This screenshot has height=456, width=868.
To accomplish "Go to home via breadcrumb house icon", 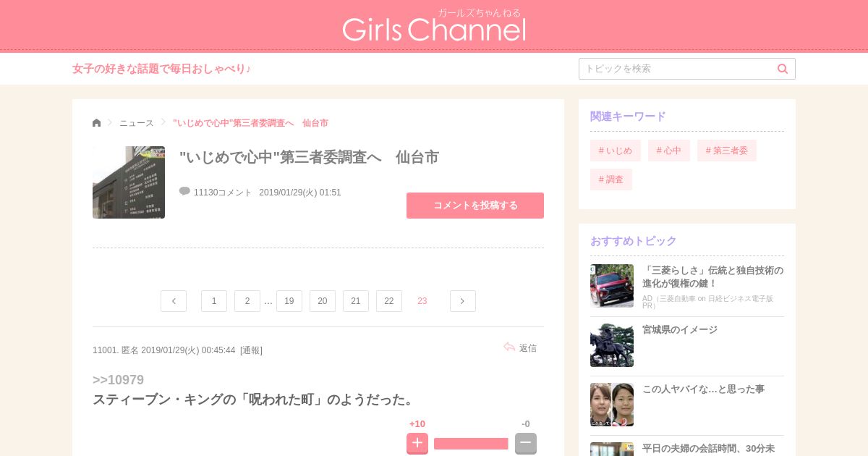I will point(97,123).
